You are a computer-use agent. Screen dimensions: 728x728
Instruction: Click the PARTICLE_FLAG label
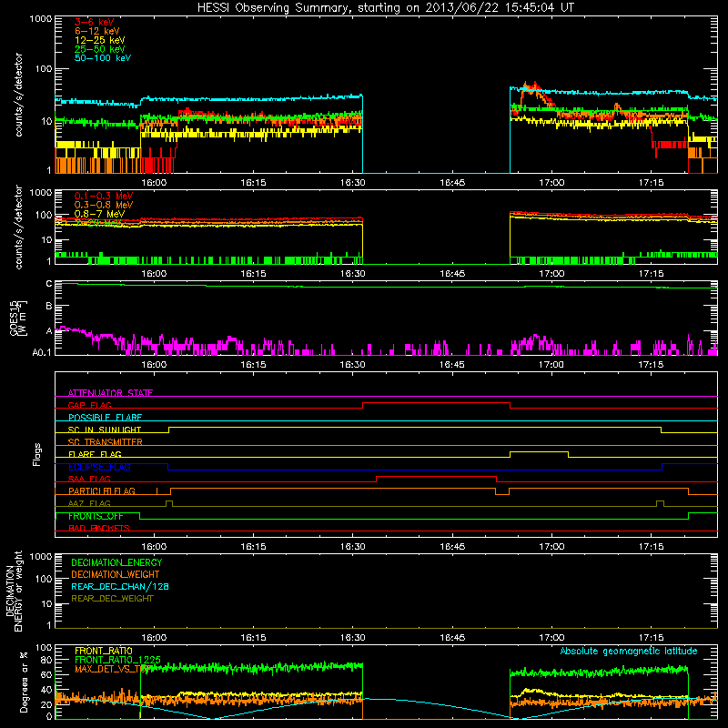click(102, 490)
